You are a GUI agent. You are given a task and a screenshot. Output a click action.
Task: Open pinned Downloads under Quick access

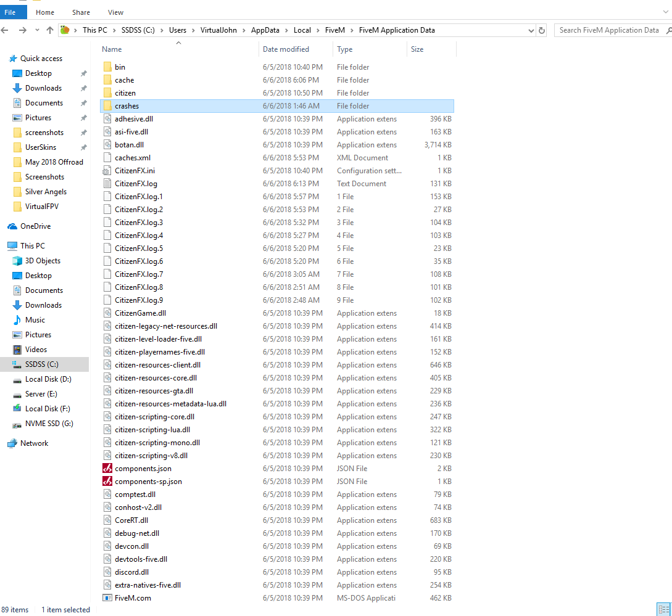(x=43, y=88)
